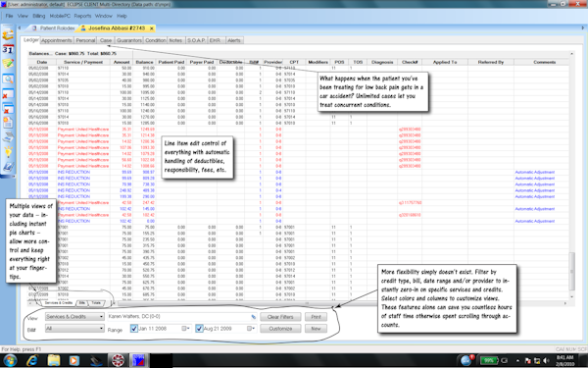Show hidden tray icons arrow
This screenshot has height=368, width=588.
point(517,361)
